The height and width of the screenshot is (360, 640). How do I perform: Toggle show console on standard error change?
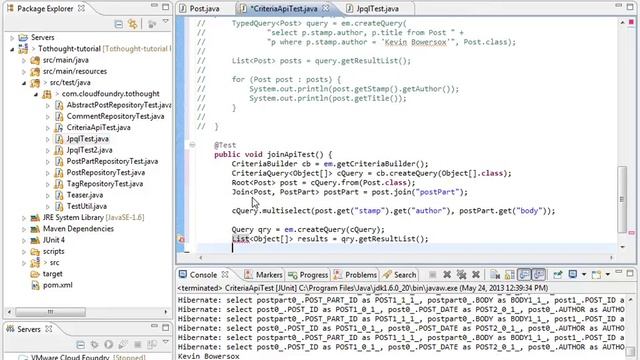(539, 275)
